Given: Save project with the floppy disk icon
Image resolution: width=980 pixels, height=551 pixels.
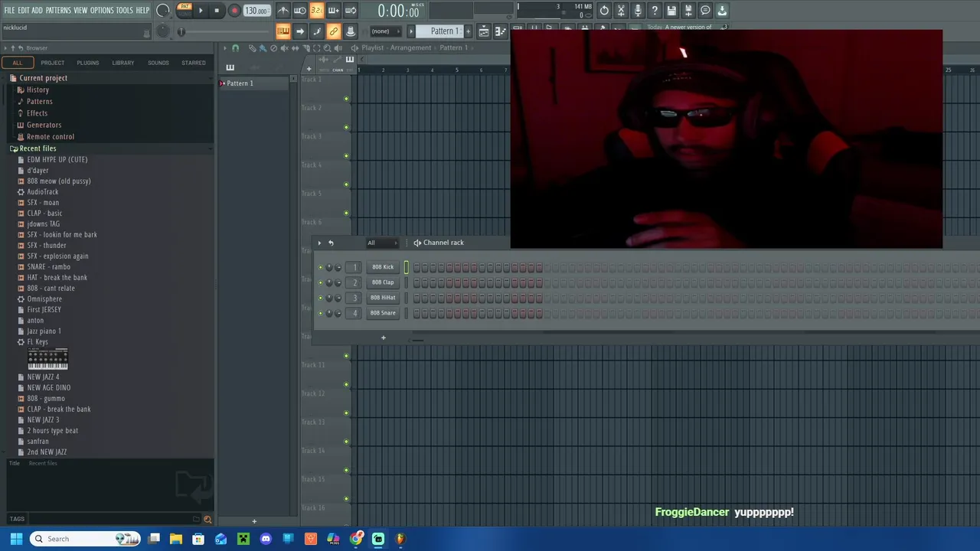Looking at the screenshot, I should click(671, 11).
